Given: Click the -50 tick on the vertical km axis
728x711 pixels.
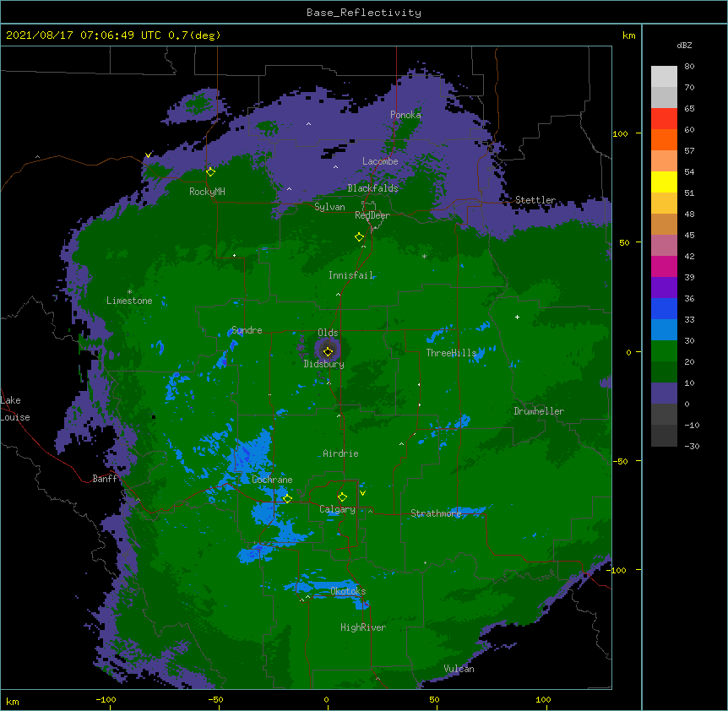Looking at the screenshot, I should coord(620,461).
